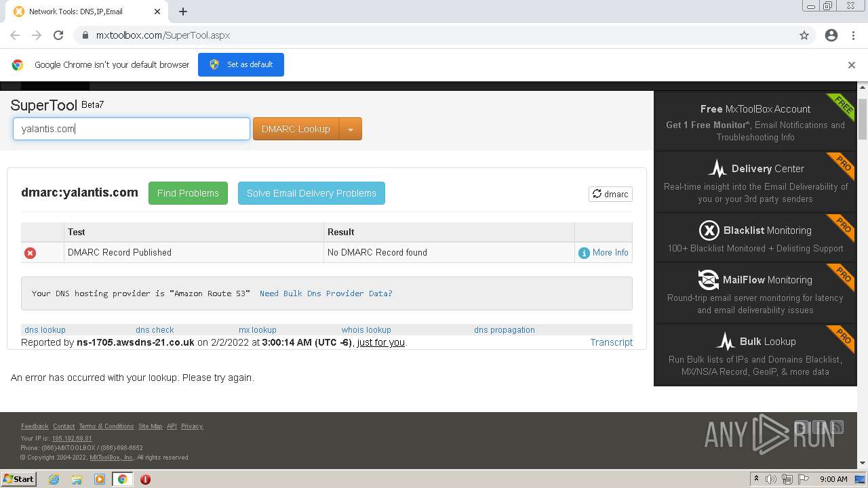Click Find Problems button
868x488 pixels.
pos(188,193)
